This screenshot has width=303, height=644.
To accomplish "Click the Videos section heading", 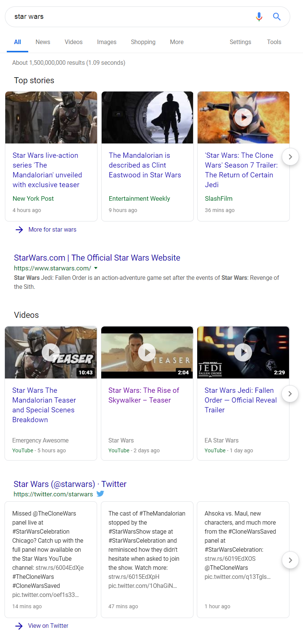I will [x=26, y=315].
